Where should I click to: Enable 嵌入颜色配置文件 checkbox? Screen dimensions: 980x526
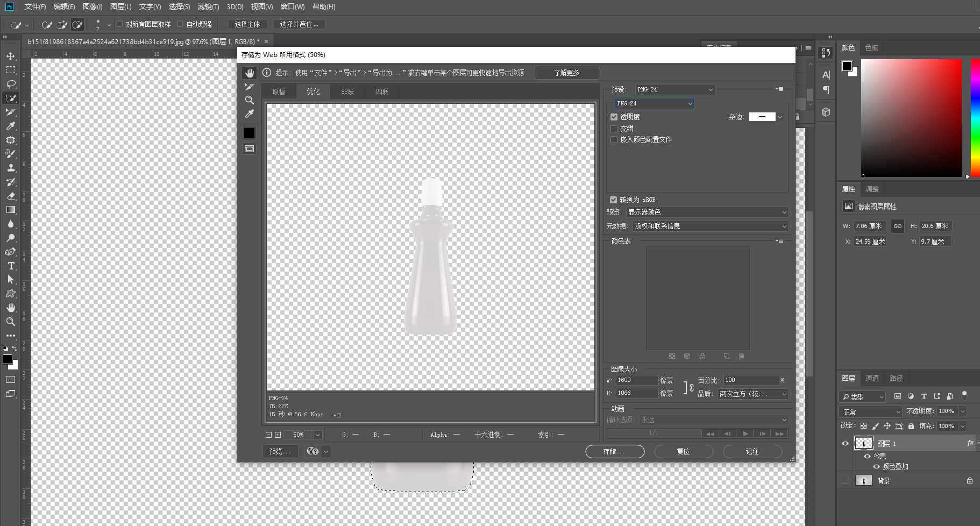click(614, 139)
